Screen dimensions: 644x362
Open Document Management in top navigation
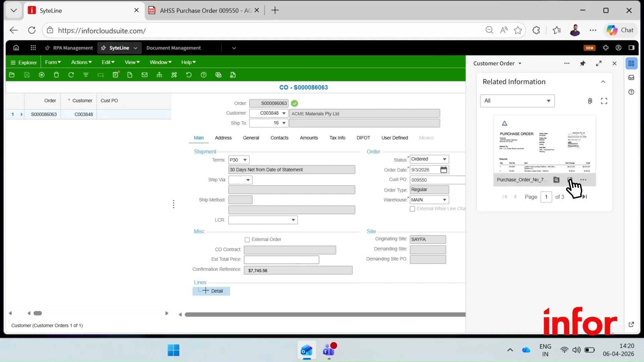(173, 48)
